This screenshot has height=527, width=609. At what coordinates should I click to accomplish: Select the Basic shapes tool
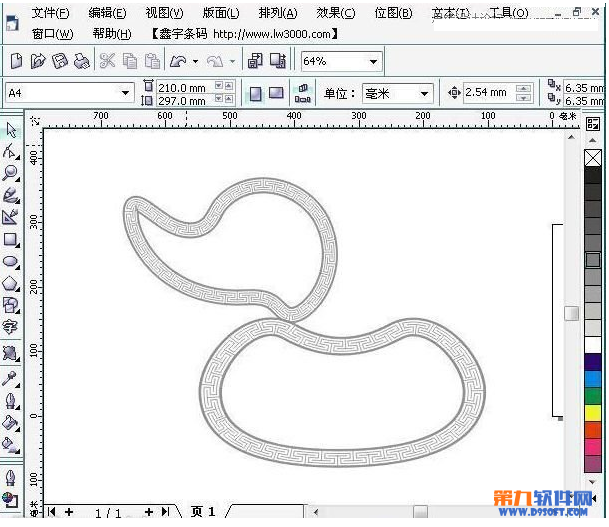point(11,306)
